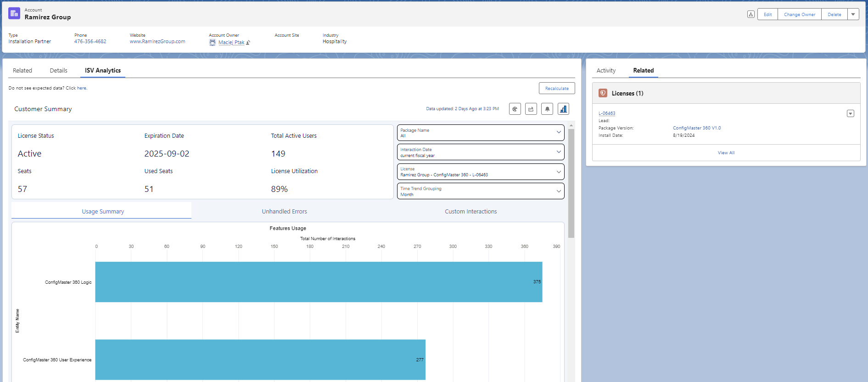This screenshot has width=868, height=382.
Task: Click the Install Date 8/19/2024 value
Action: pyautogui.click(x=684, y=135)
